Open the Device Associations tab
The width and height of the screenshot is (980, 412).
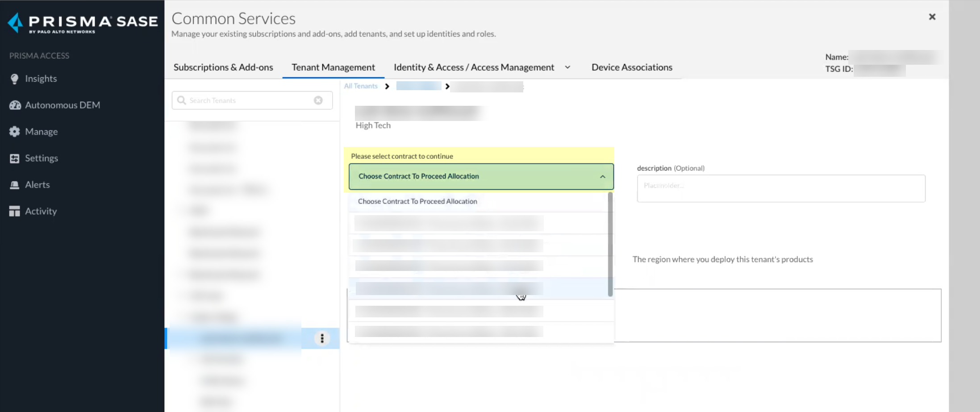(632, 67)
